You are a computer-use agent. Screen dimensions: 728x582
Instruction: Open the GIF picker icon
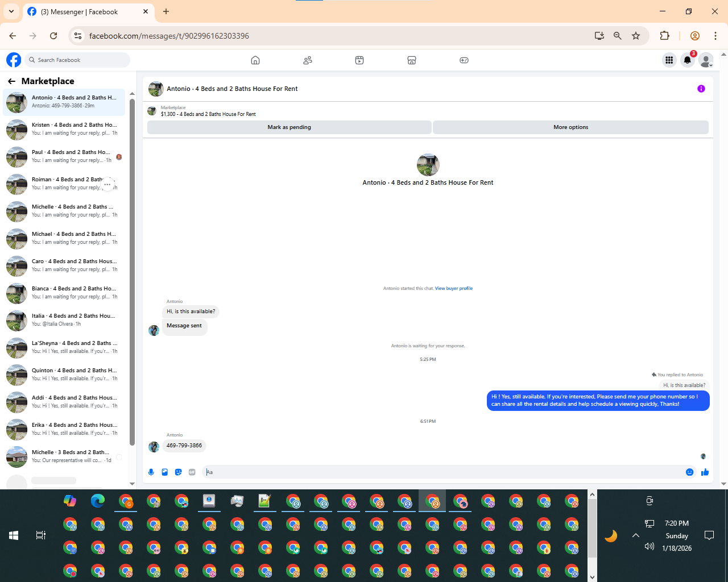[192, 472]
